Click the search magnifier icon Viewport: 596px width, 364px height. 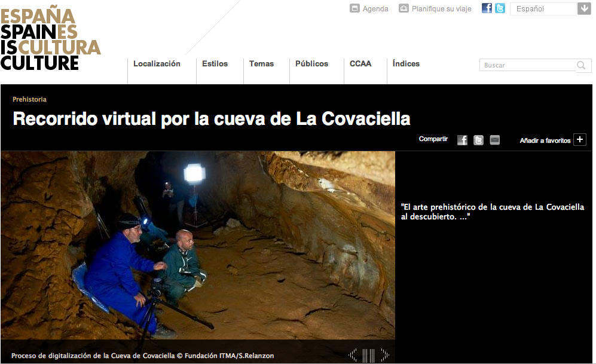point(581,65)
